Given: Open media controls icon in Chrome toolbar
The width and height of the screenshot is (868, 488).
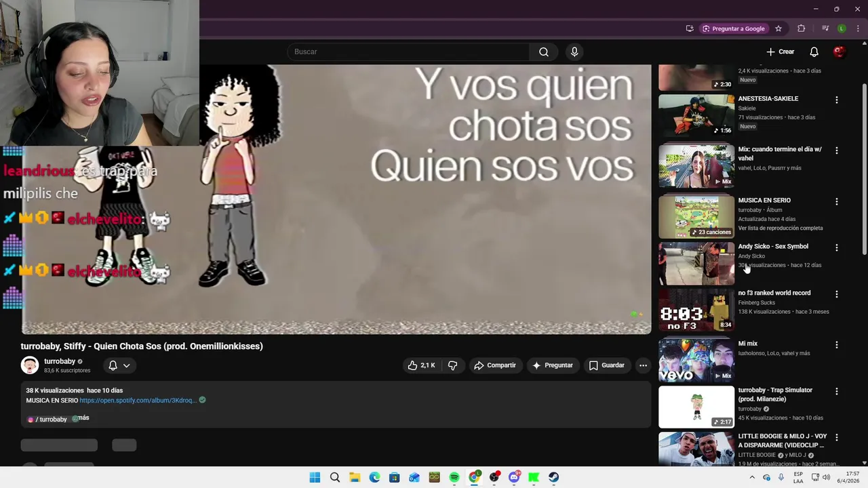Looking at the screenshot, I should point(825,28).
